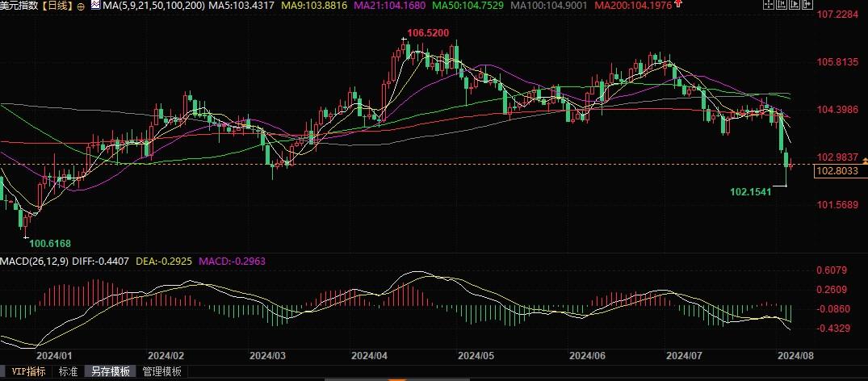Open the MA indicator chart icon
Image resolution: width=868 pixels, height=381 pixels.
(96, 6)
